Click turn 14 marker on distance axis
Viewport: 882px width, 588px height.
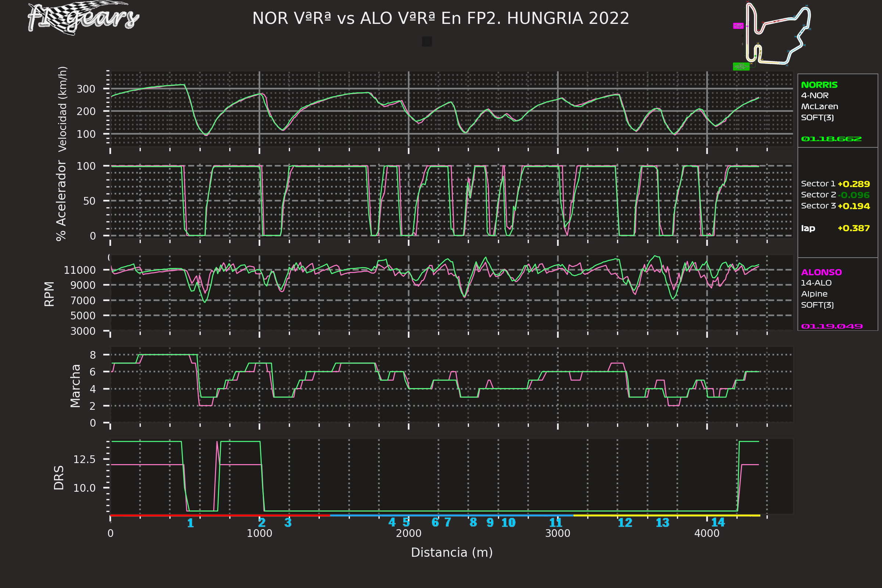(x=718, y=522)
